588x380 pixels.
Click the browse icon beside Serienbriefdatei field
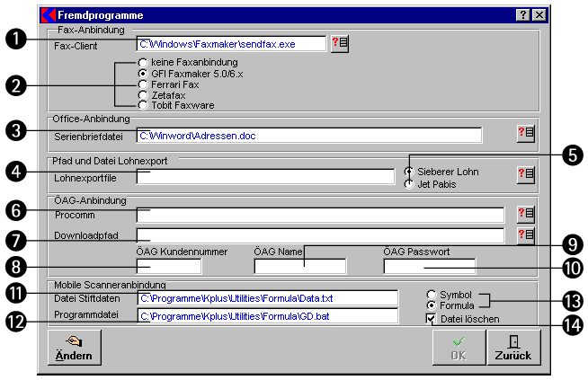[x=526, y=134]
